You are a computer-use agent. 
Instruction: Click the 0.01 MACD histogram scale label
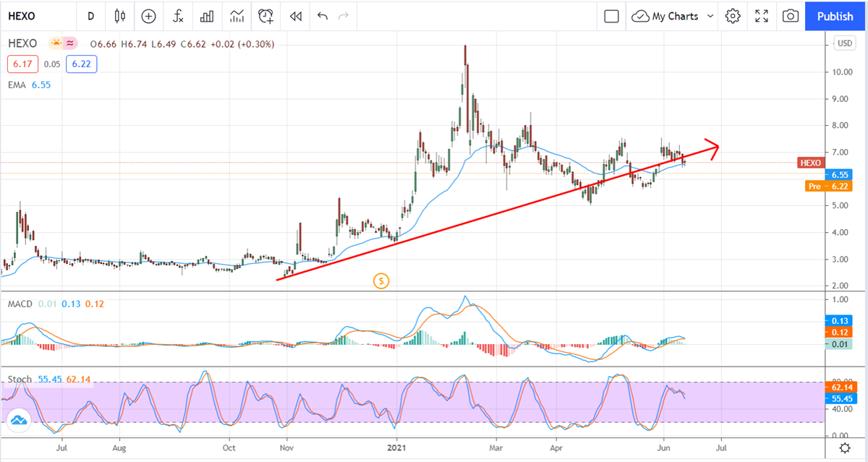(839, 345)
